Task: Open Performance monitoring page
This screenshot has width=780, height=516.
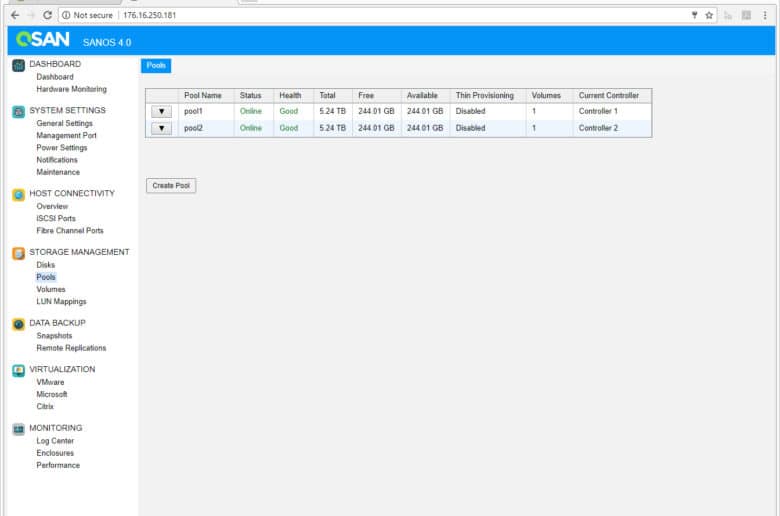Action: (58, 465)
